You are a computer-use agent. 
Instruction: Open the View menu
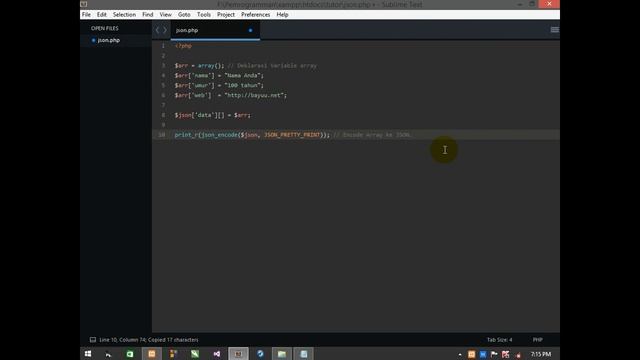pyautogui.click(x=165, y=15)
